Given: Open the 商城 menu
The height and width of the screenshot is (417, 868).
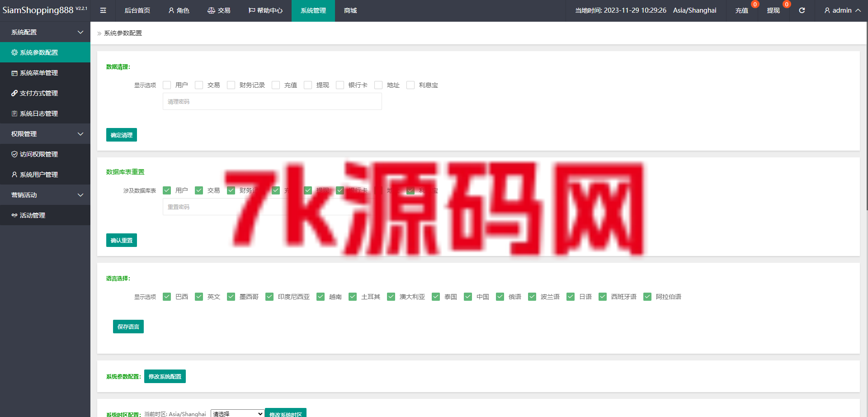Looking at the screenshot, I should pyautogui.click(x=350, y=10).
